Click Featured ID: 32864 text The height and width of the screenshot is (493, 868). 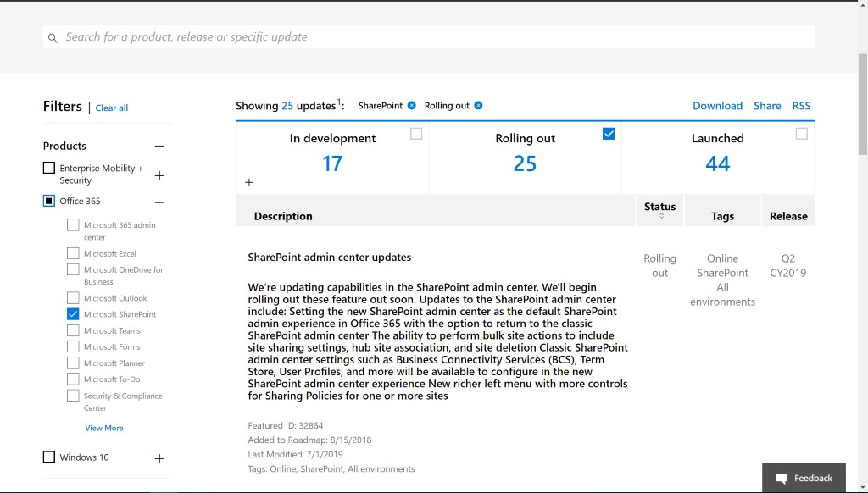pyautogui.click(x=285, y=425)
